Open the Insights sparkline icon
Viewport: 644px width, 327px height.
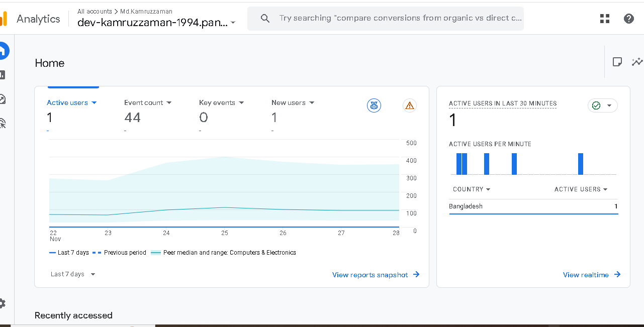coord(637,62)
